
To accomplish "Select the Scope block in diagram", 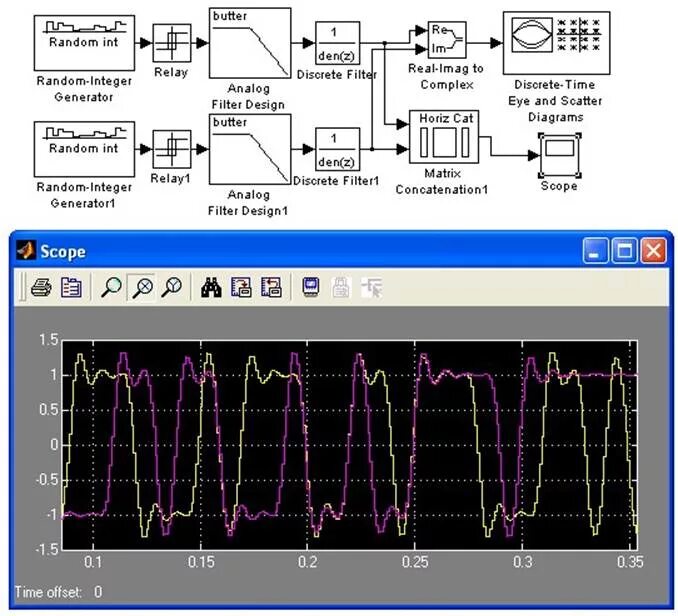I will click(x=560, y=155).
